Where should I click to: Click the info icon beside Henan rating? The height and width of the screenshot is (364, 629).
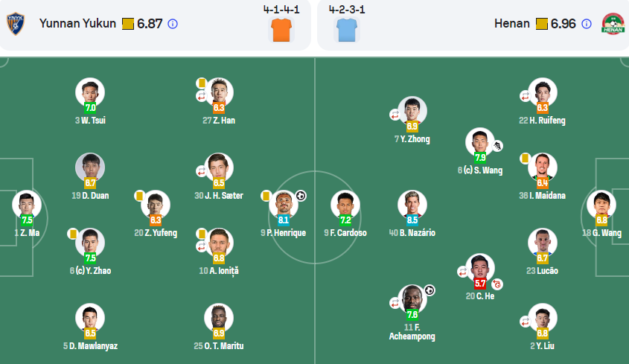click(587, 24)
